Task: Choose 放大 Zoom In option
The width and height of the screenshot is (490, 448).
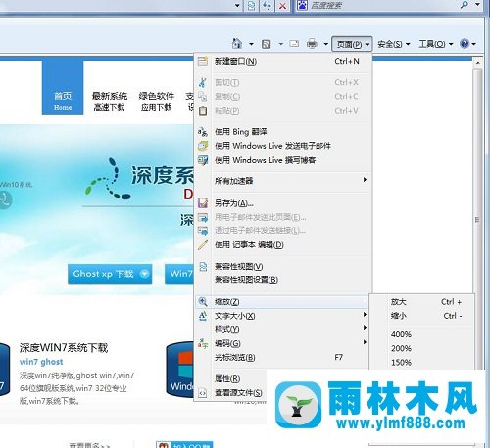Action: pyautogui.click(x=421, y=302)
